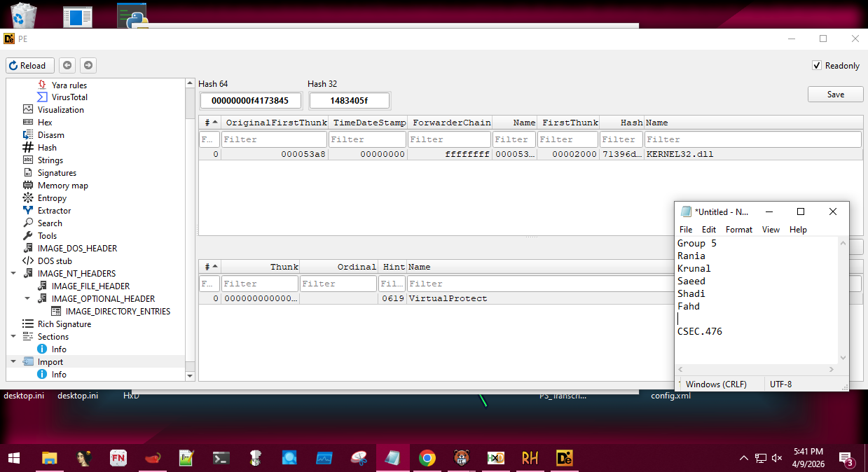Open the Search entry in tree
This screenshot has height=472, width=868.
(x=50, y=223)
